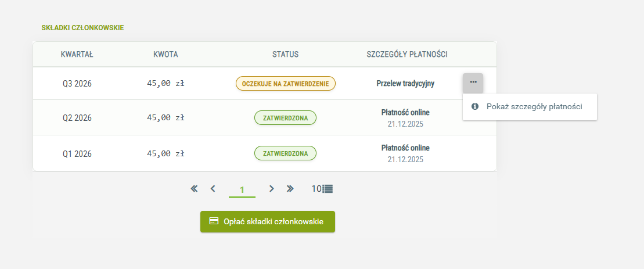Image resolution: width=644 pixels, height=269 pixels.
Task: Click the credit card icon on the pay button
Action: 214,221
